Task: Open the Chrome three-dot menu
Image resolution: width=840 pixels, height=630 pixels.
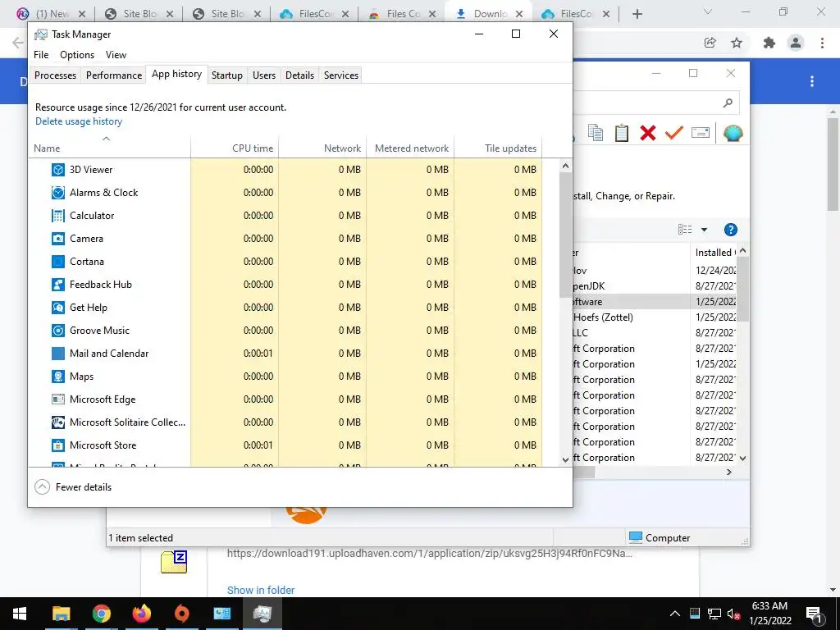Action: [x=822, y=43]
